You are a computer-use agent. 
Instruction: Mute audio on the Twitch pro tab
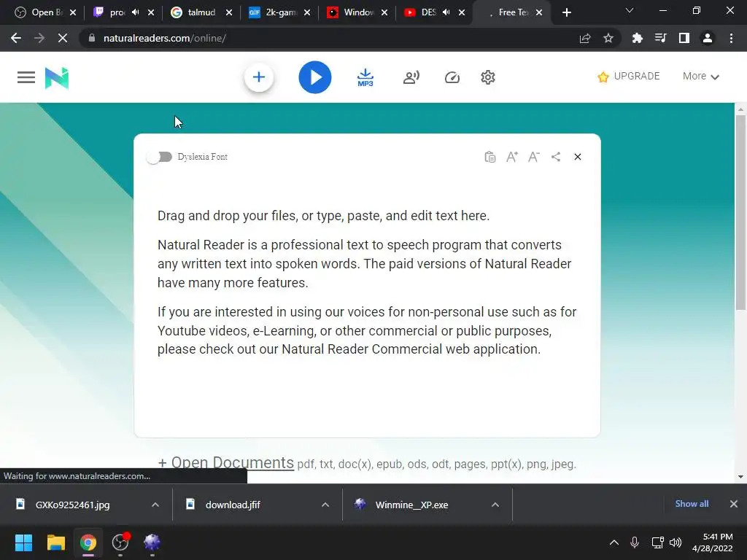pos(135,12)
